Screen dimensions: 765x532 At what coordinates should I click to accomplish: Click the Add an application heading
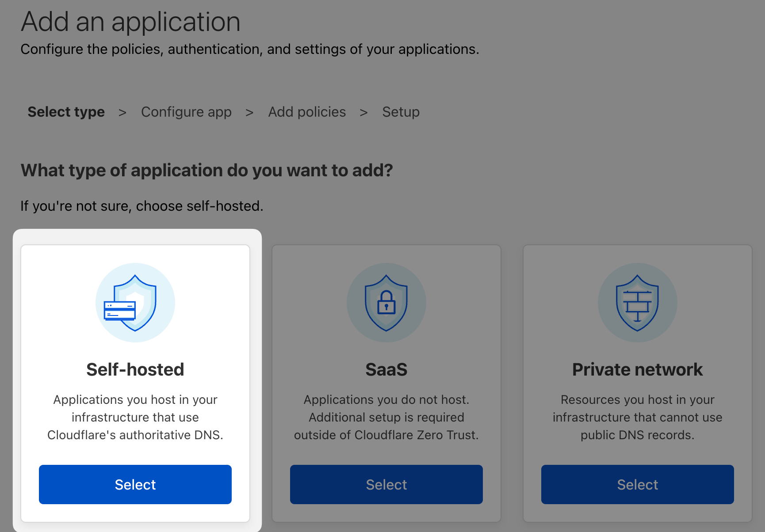(x=130, y=21)
